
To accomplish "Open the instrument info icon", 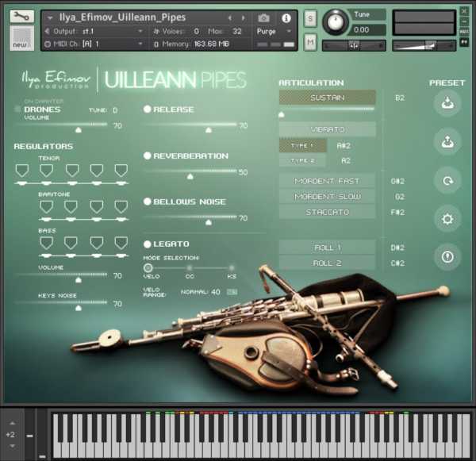I will tap(286, 17).
